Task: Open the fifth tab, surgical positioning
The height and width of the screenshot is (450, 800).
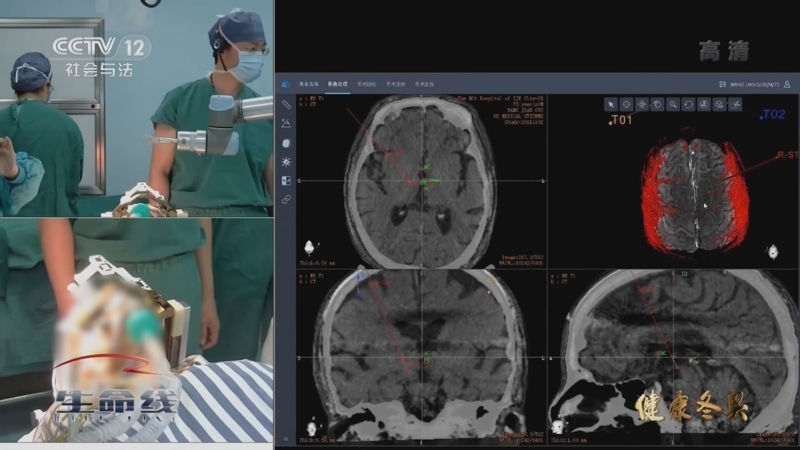Action: coord(424,84)
